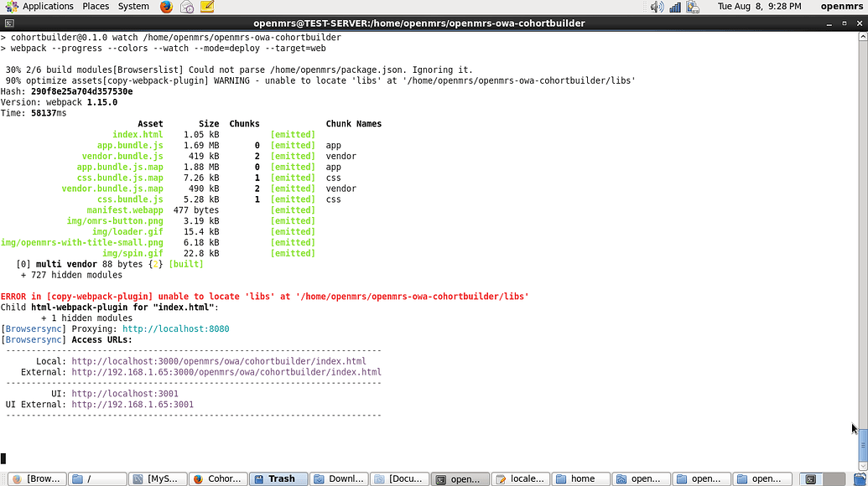Switch to the [Docu... taskbar window
Screen dimensions: 868x486
(399, 478)
